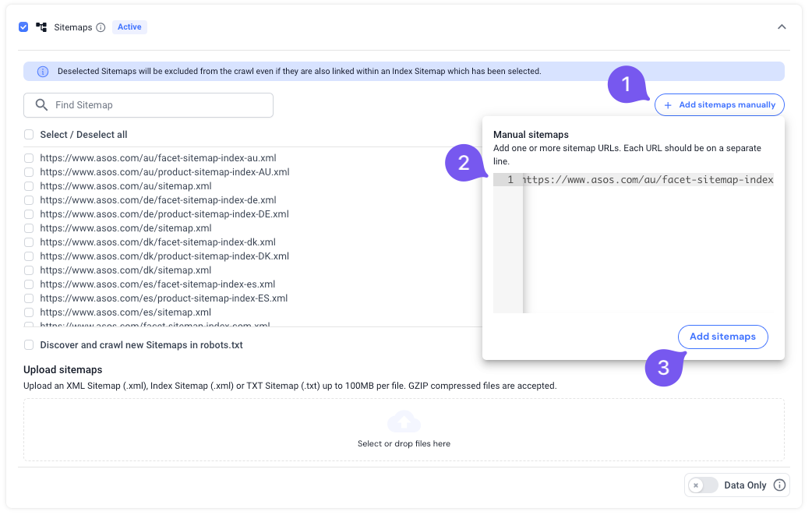Check the de/sitemap.xml checkbox
The width and height of the screenshot is (812, 515).
[29, 228]
